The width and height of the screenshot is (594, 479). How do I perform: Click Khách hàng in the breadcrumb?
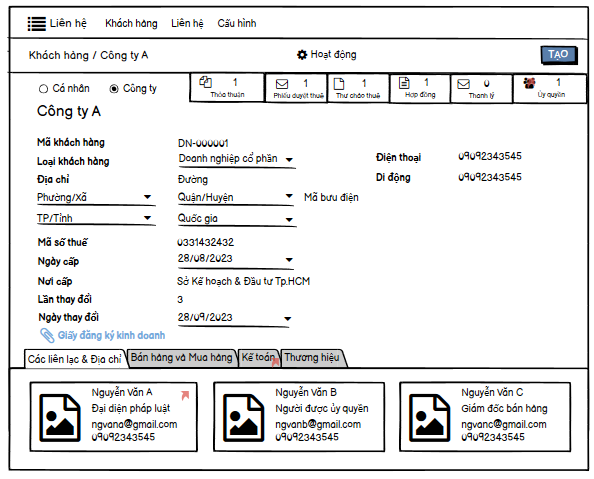pyautogui.click(x=59, y=55)
